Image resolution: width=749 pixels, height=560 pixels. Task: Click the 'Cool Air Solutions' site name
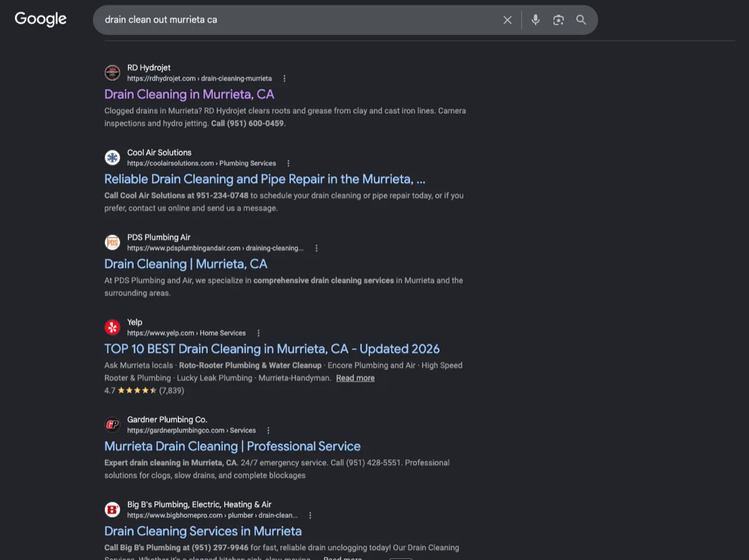[x=159, y=153]
